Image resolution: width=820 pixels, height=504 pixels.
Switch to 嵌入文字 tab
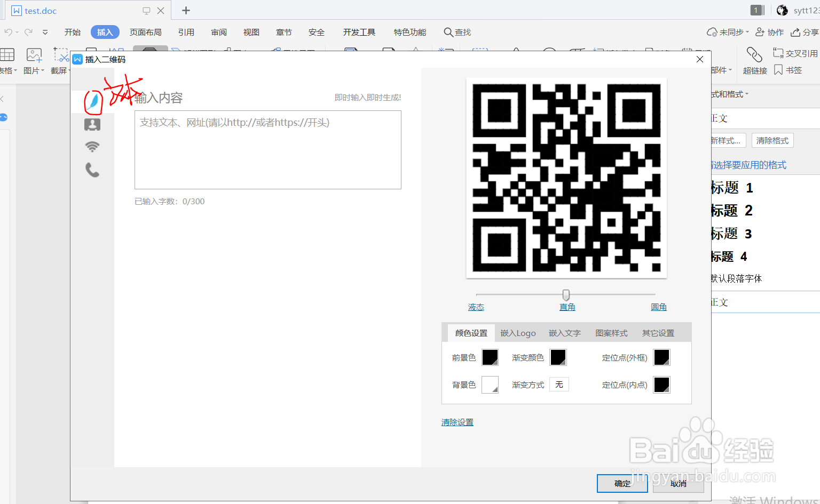(565, 333)
